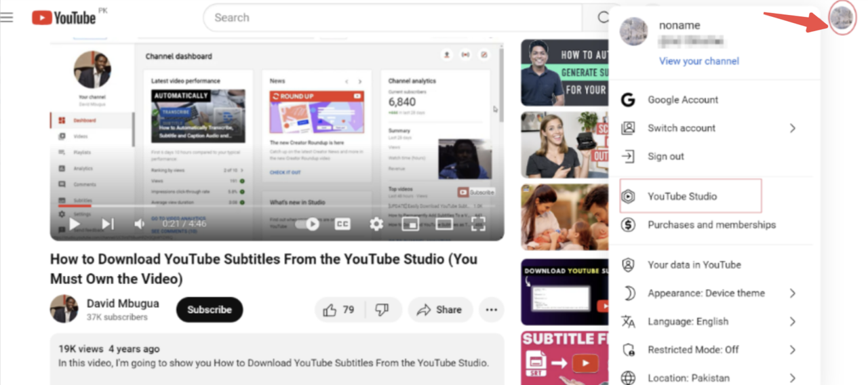Screen dimensions: 868x385
Task: Play the video
Action: (75, 224)
